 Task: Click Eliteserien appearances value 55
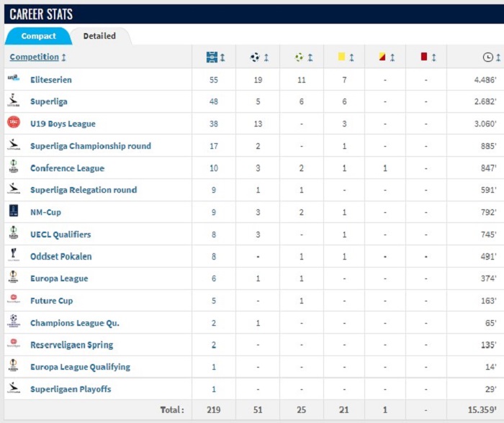214,80
